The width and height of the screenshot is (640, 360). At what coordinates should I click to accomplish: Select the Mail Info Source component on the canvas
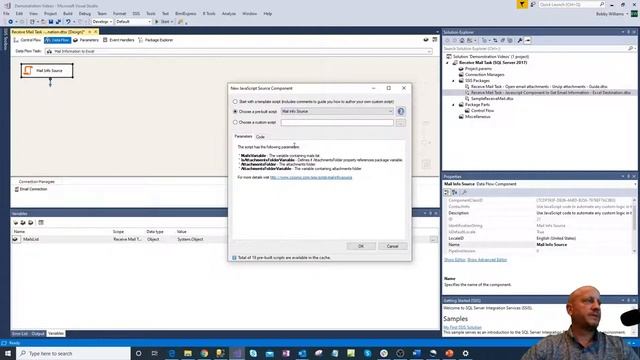coord(47,71)
